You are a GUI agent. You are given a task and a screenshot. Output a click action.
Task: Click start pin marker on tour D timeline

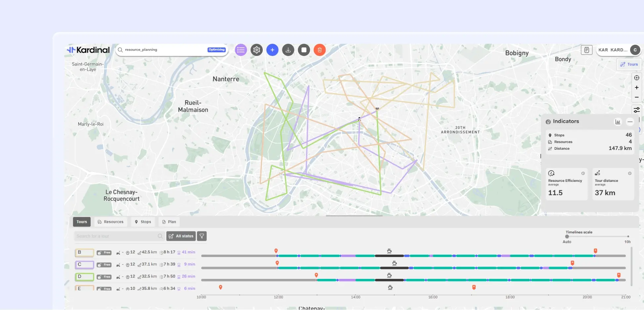click(316, 275)
